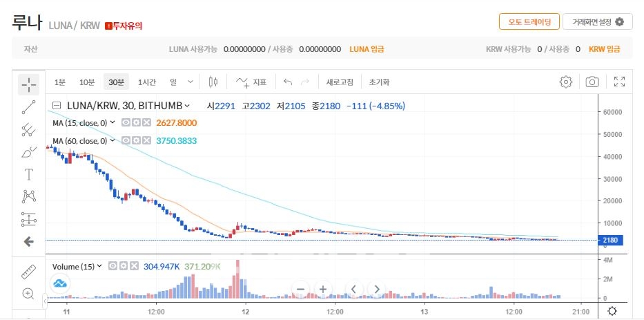Select the trend line drawing tool
Screen dimensions: 644x320
[28, 107]
